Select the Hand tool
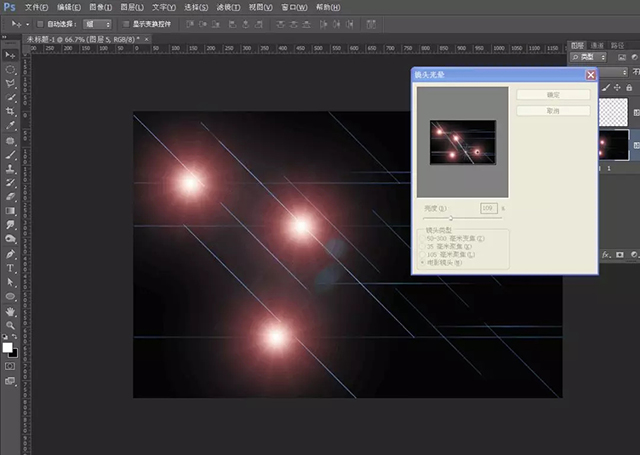 pos(10,311)
